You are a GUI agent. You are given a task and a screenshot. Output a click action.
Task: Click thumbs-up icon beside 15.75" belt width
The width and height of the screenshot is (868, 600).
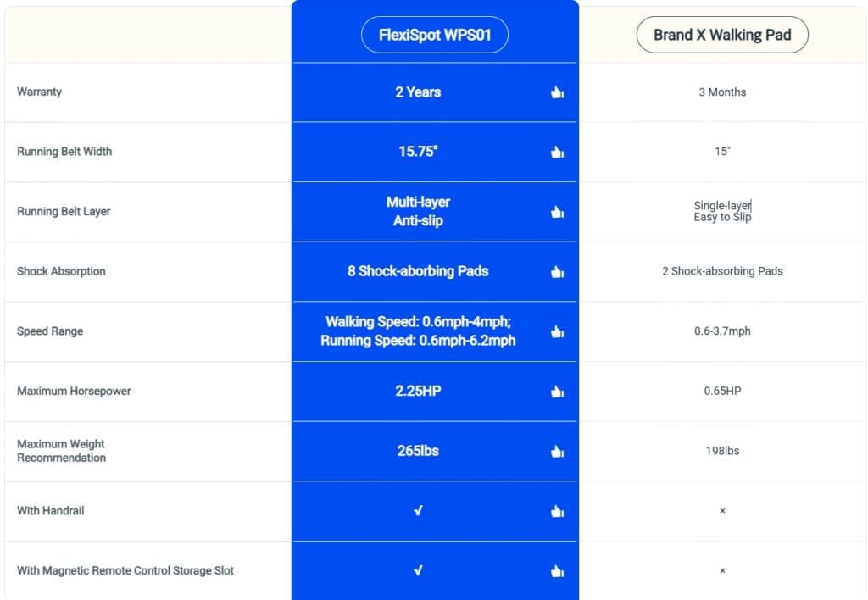(x=558, y=152)
